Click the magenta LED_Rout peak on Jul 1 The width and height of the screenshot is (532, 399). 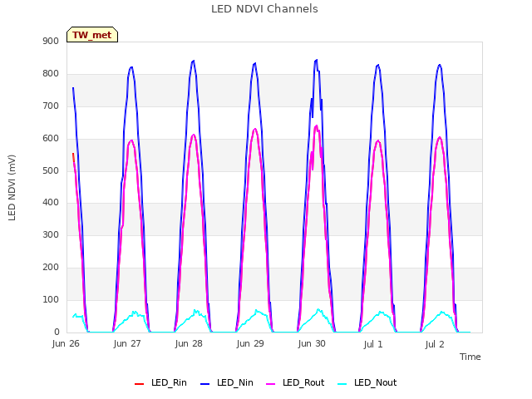click(x=378, y=140)
